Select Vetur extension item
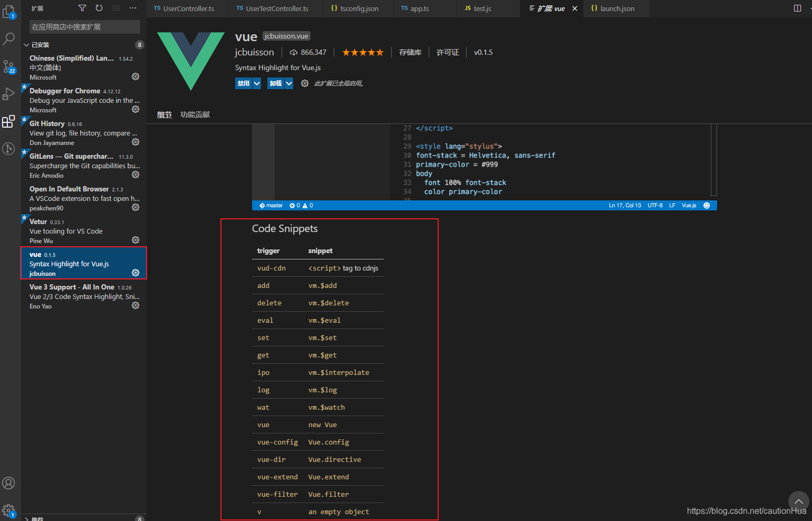Image resolution: width=812 pixels, height=521 pixels. [84, 231]
